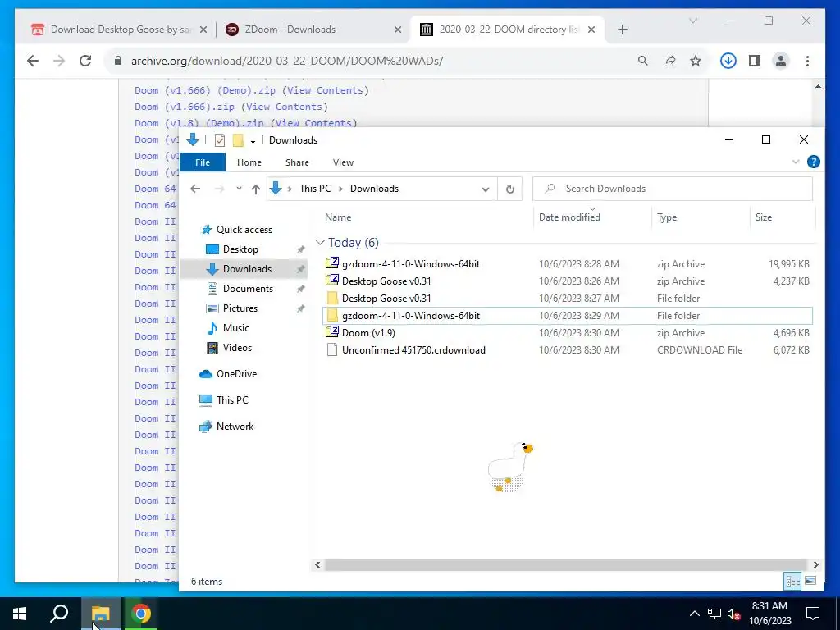This screenshot has height=630, width=840.
Task: Sort by the Date modified column
Action: coord(569,217)
